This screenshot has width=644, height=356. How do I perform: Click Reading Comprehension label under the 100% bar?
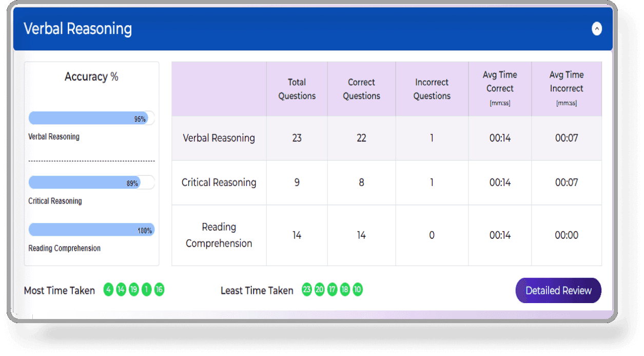(x=65, y=248)
